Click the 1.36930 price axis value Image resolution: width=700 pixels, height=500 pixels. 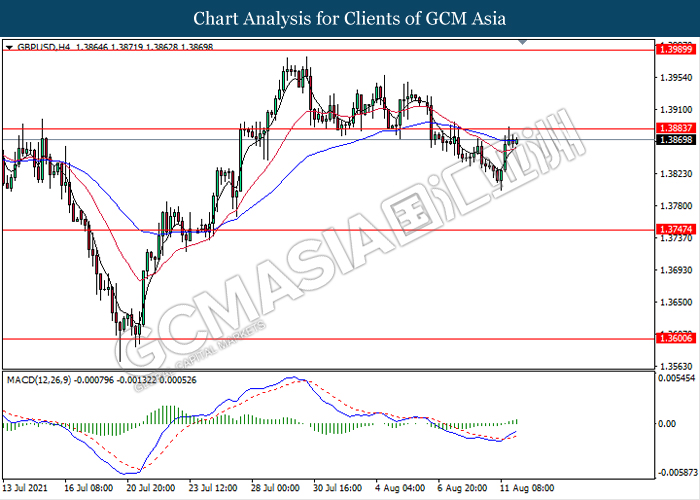pyautogui.click(x=676, y=270)
